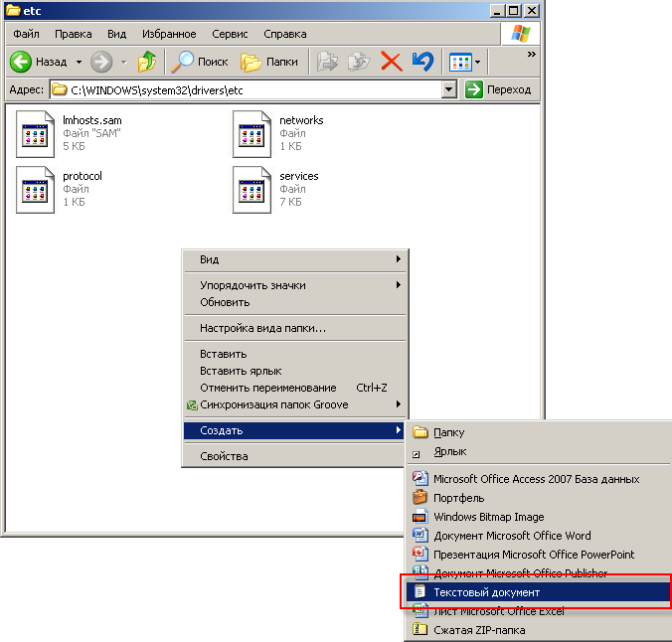
Task: Toggle the Folders pane button
Action: [269, 62]
